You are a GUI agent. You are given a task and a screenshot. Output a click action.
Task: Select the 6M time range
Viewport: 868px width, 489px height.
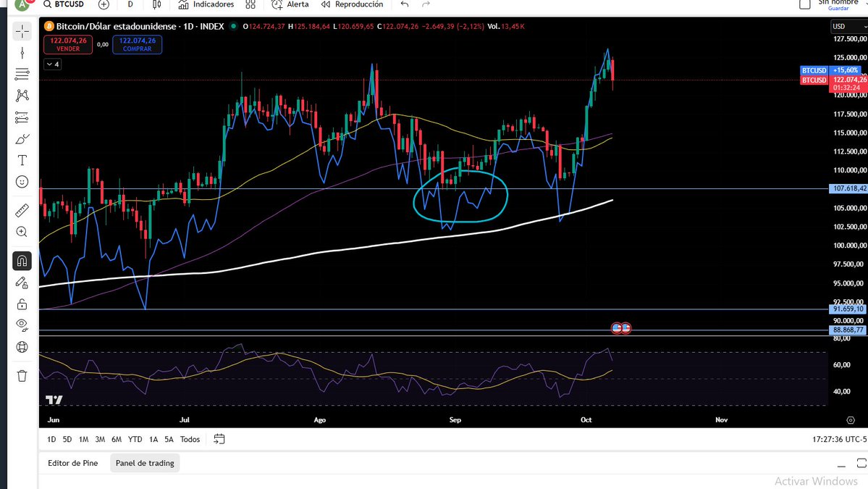click(x=117, y=439)
